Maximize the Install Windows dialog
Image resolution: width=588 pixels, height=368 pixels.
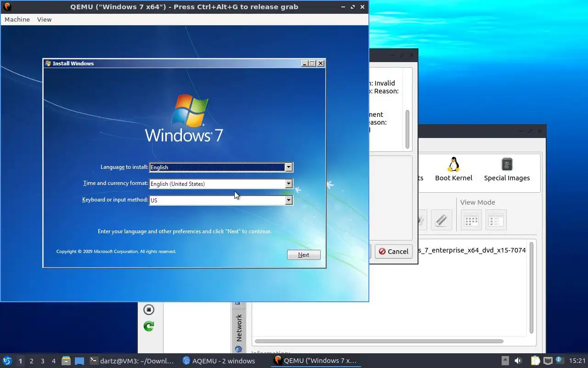[312, 63]
